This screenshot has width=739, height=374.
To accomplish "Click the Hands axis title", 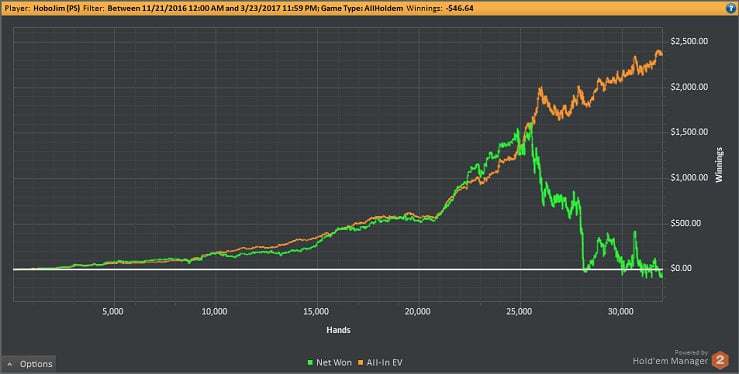I will tap(338, 330).
